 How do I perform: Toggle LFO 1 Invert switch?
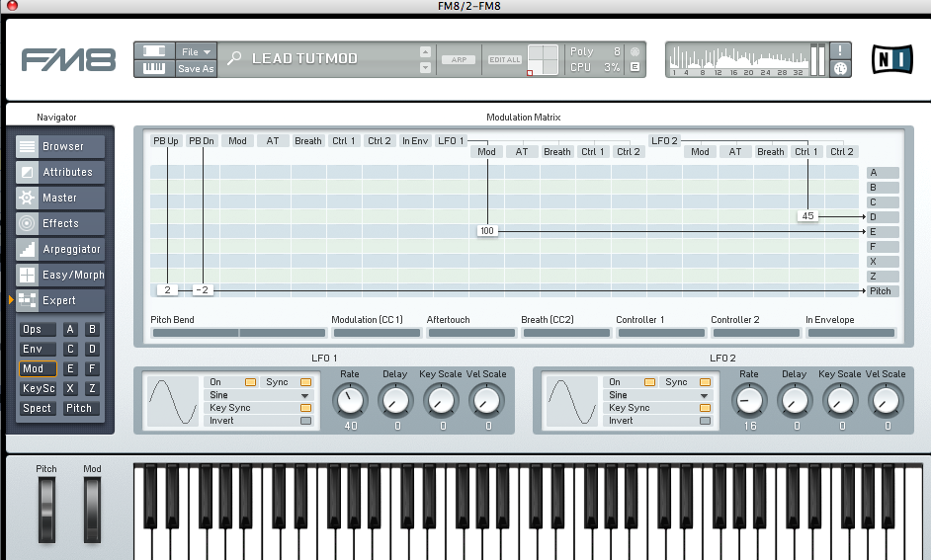click(305, 421)
